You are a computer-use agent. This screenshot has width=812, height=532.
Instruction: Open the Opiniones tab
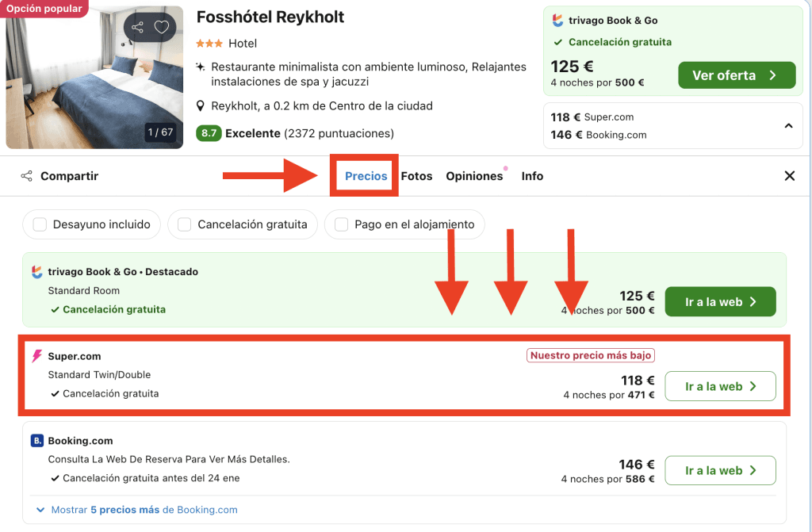click(474, 176)
